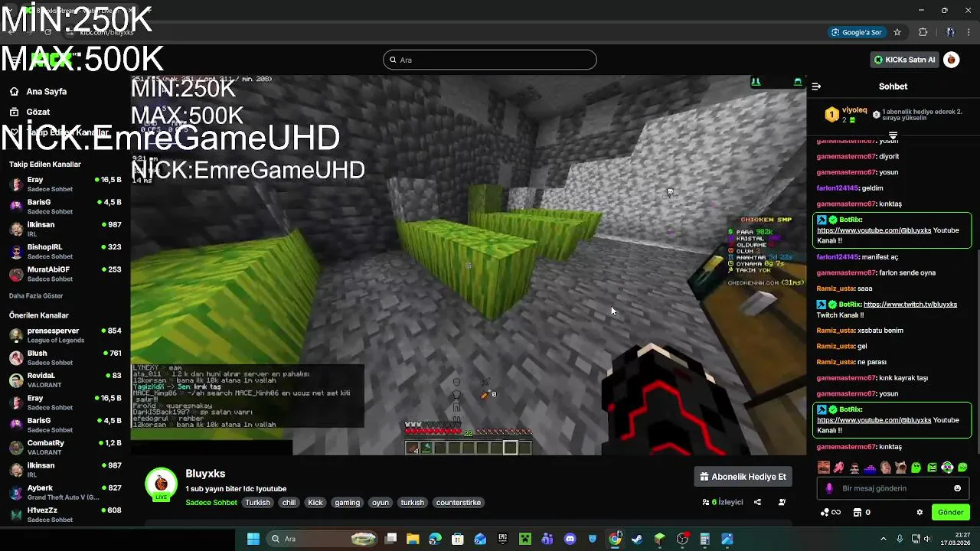Open Blush recommended channel
The height and width of the screenshot is (551, 980).
click(x=65, y=357)
